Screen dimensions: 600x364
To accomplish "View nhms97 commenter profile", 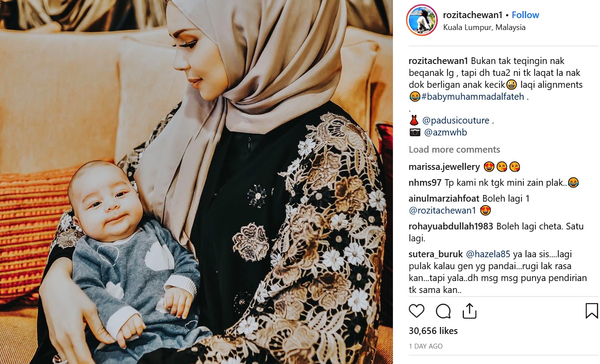I will pyautogui.click(x=425, y=183).
